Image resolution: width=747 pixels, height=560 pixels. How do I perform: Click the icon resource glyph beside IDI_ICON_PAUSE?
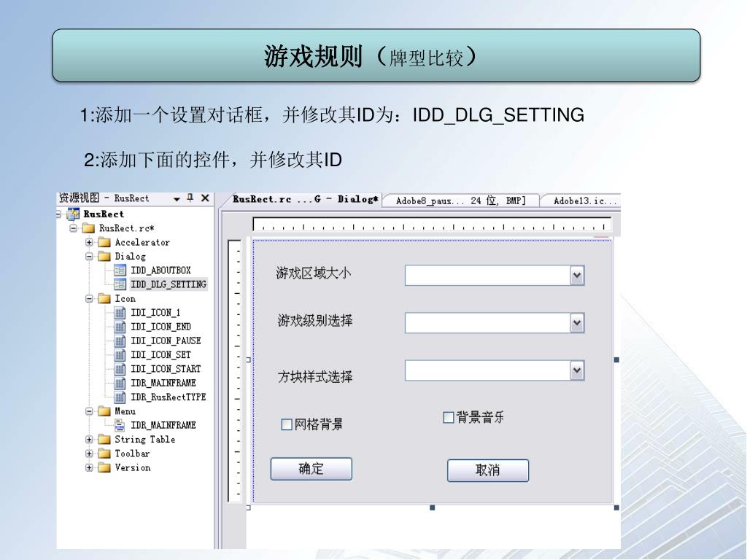point(120,341)
